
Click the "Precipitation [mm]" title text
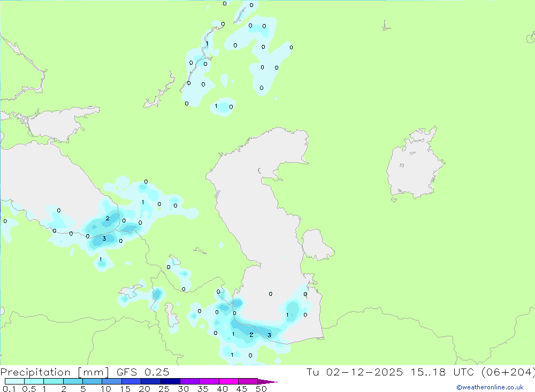[x=55, y=372]
